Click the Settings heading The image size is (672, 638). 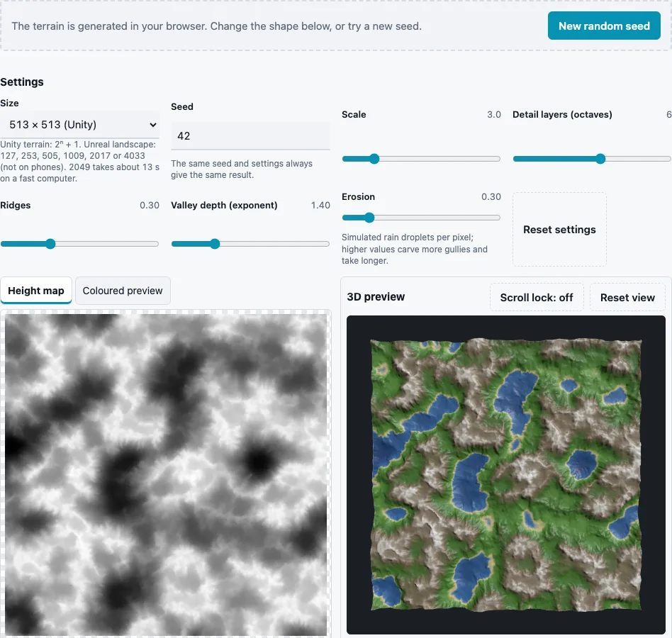[x=22, y=82]
